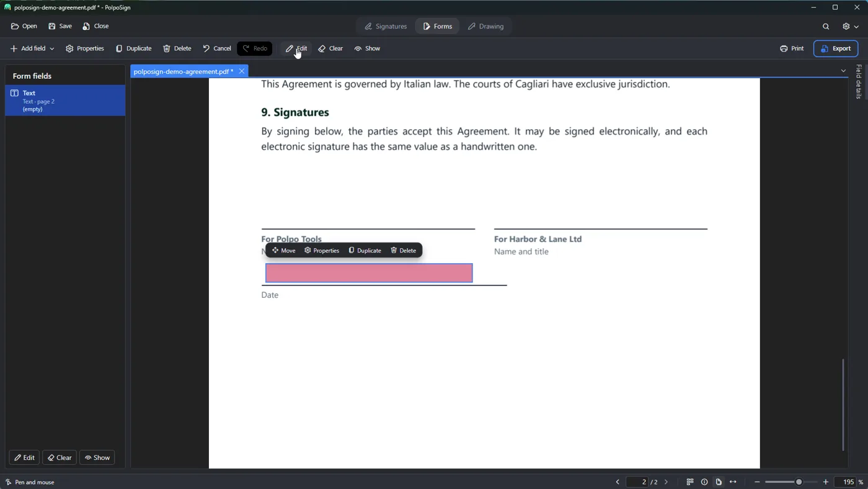The height and width of the screenshot is (489, 868).
Task: Open the thumbnails grid view
Action: tap(689, 482)
